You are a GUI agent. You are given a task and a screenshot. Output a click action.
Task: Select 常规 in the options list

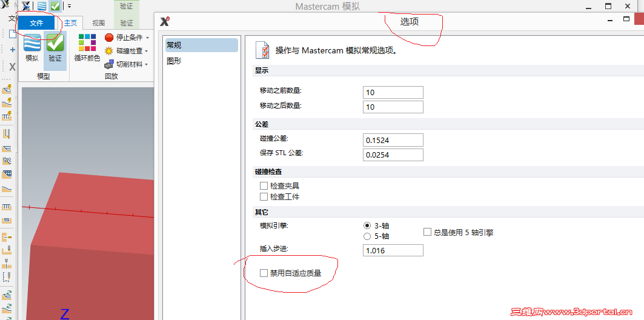tap(202, 45)
